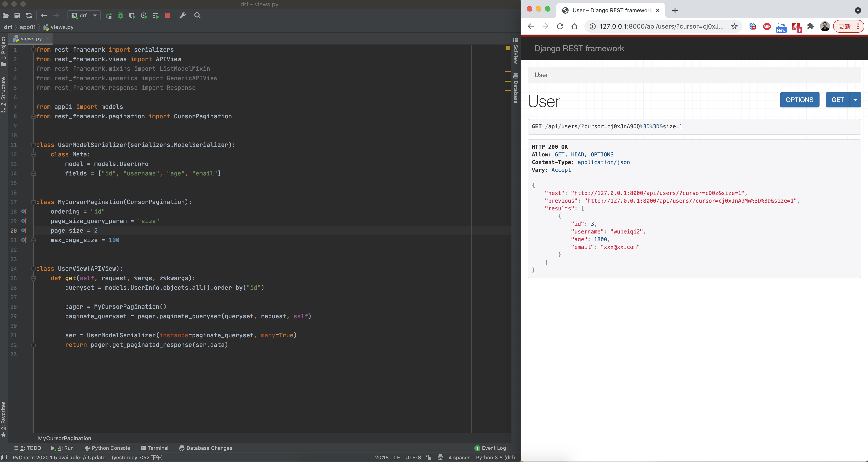Click the synchronize reload toolbar icon
Image resolution: width=868 pixels, height=462 pixels.
pos(29,15)
